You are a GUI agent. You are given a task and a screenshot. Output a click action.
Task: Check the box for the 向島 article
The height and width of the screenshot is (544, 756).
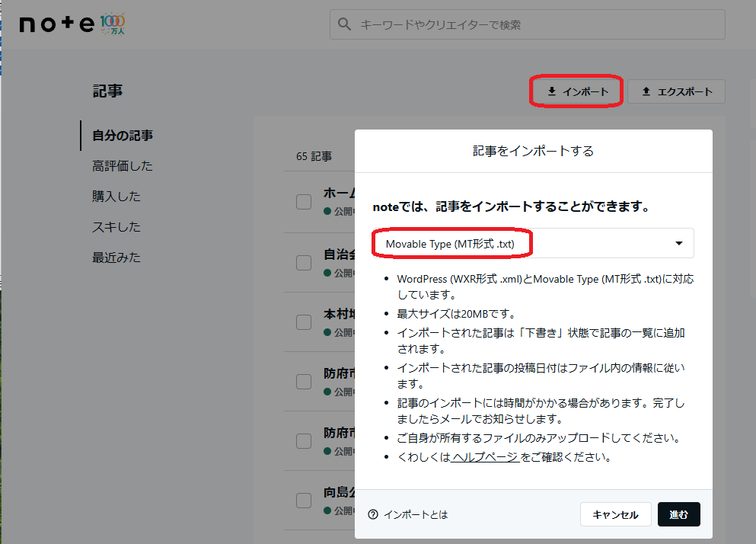pos(304,500)
